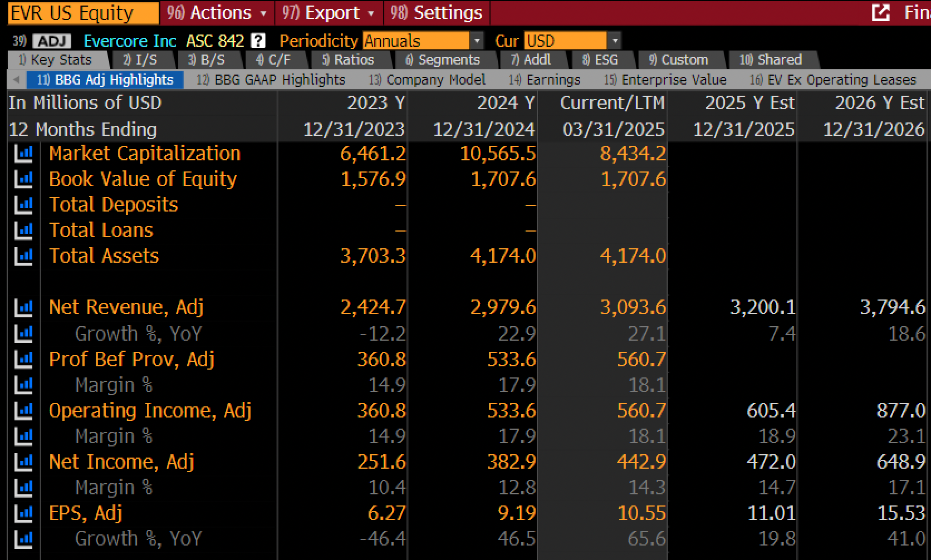This screenshot has height=560, width=931.
Task: Open chart icon for EPS, Adj row
Action: pos(23,513)
